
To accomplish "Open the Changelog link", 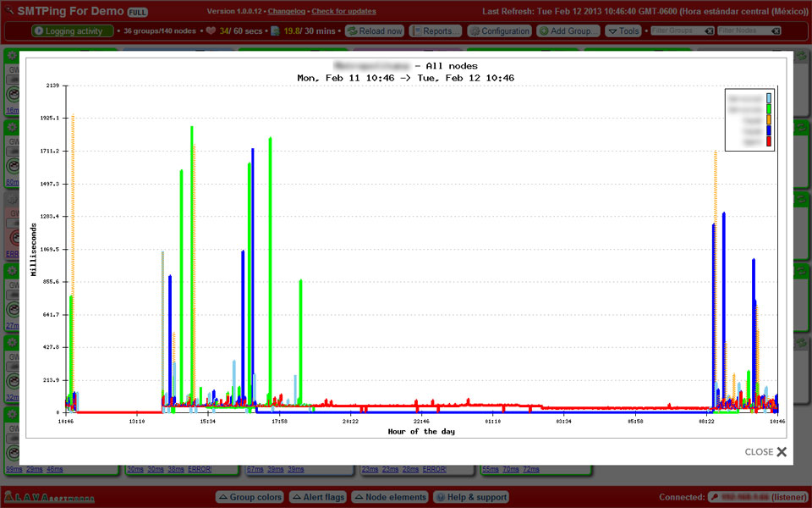I will pos(286,11).
